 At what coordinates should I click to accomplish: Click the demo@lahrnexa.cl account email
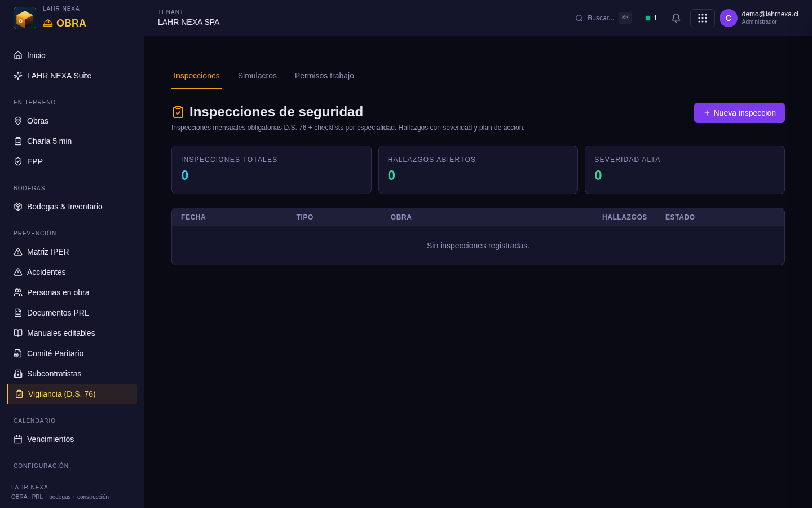[770, 14]
